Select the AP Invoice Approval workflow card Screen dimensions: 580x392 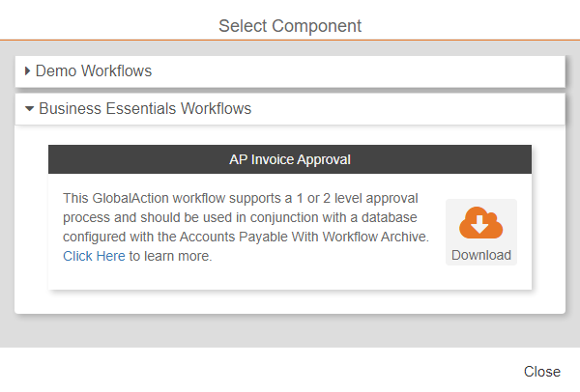pyautogui.click(x=290, y=278)
